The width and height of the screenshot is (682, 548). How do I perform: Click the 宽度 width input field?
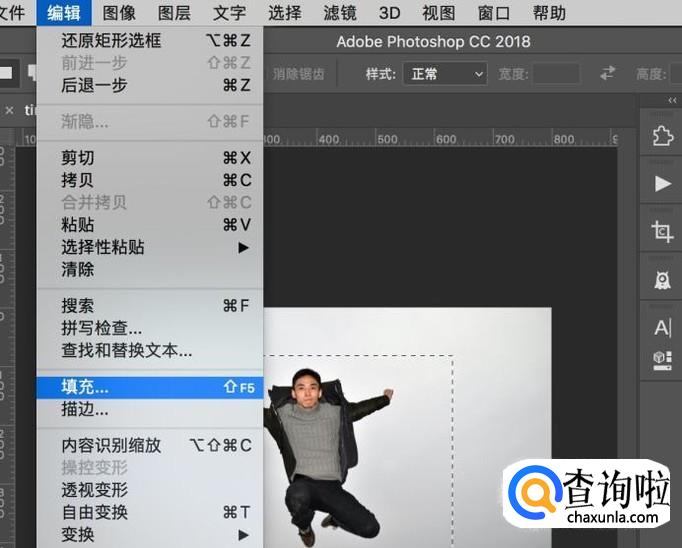pyautogui.click(x=556, y=74)
